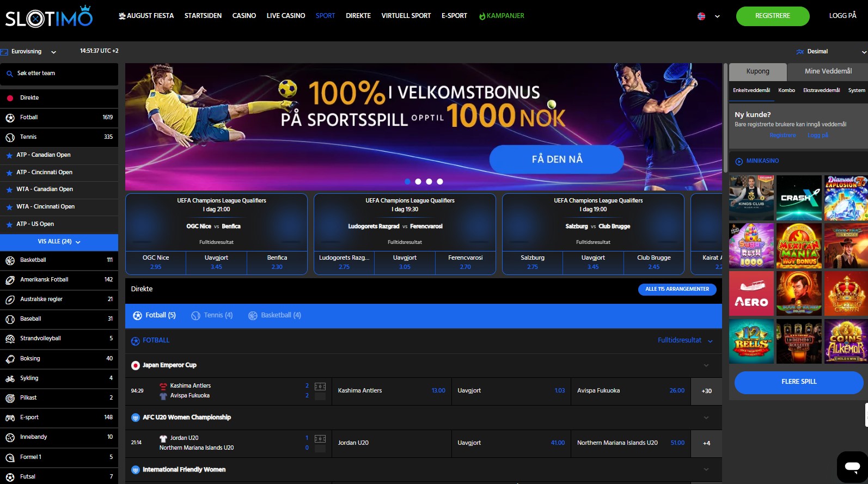The height and width of the screenshot is (484, 868).
Task: Open the Sugar Rush 1000 game thumbnail
Action: tap(751, 246)
